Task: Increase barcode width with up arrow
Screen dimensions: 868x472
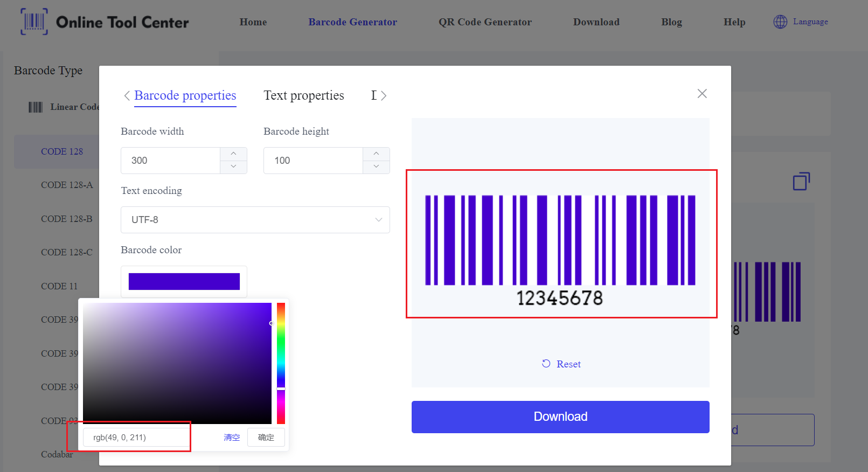Action: (233, 154)
